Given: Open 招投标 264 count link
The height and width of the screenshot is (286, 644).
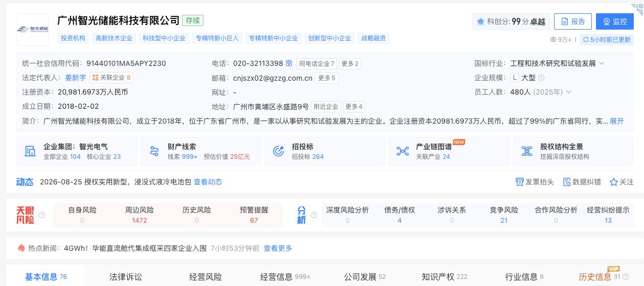Looking at the screenshot, I should pyautogui.click(x=308, y=157).
